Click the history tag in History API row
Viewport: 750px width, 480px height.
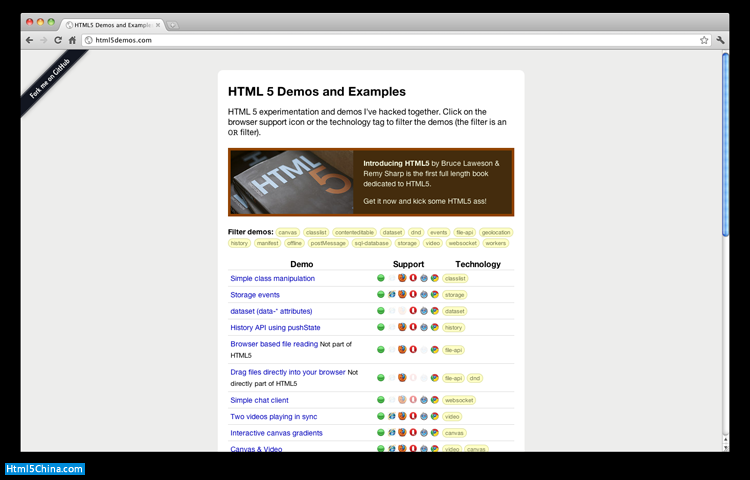pos(453,327)
